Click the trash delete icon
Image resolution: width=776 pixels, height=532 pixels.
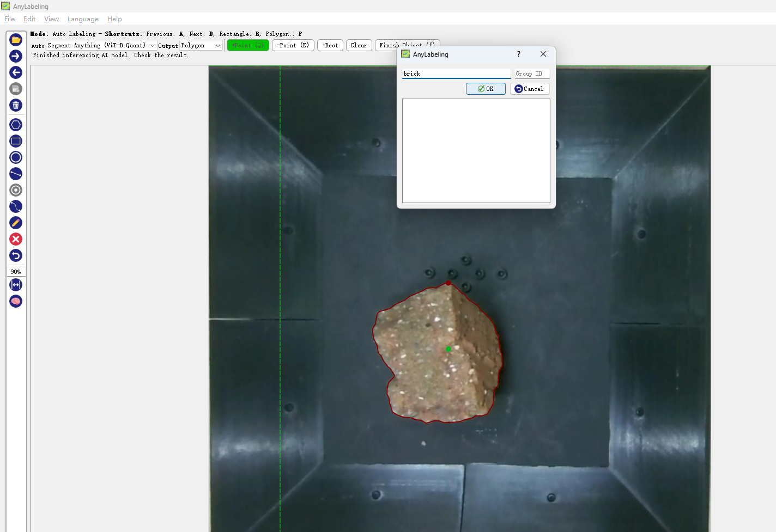(16, 105)
